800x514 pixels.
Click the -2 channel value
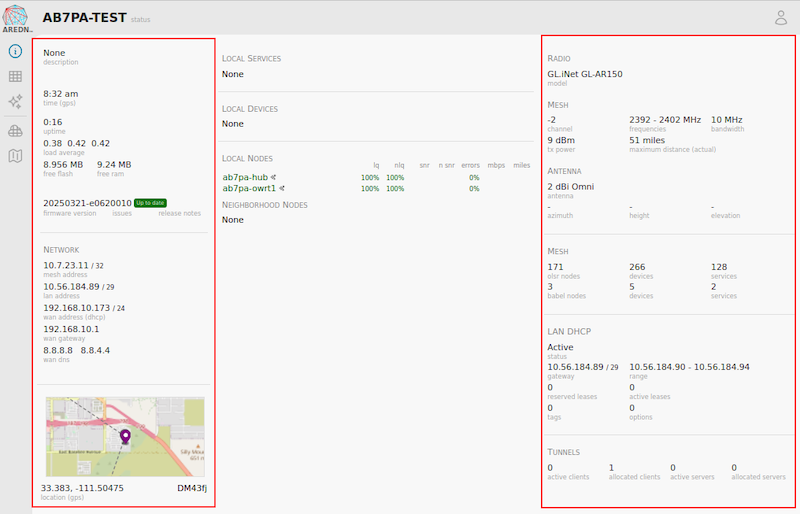click(x=552, y=120)
